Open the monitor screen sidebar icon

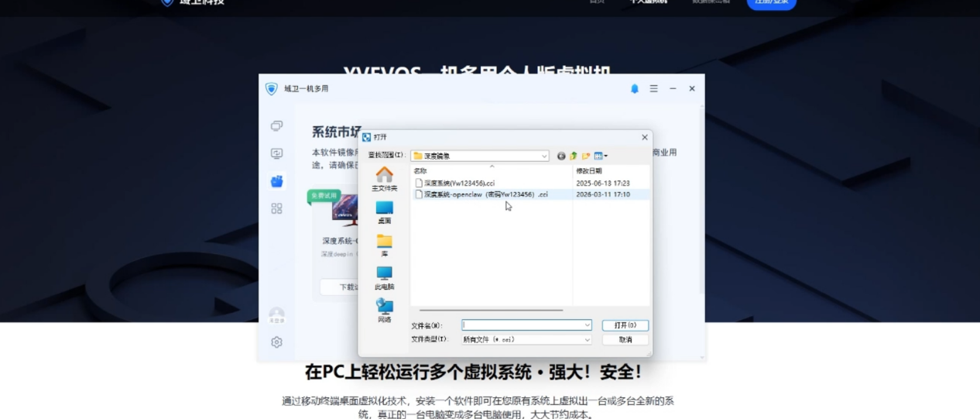point(276,153)
